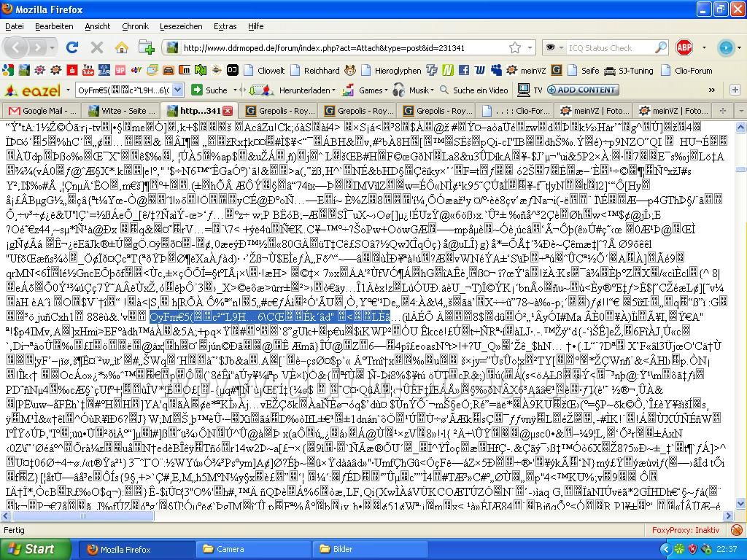Click the Facebook bookmark icon

pos(463,70)
